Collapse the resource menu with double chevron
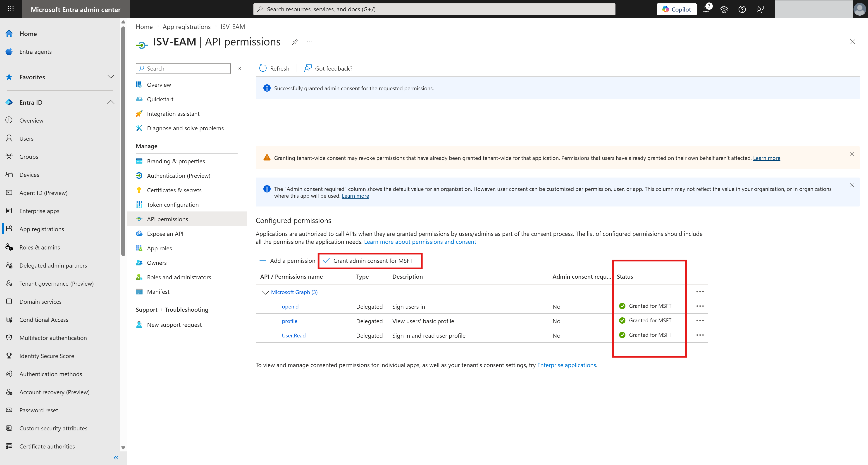868x465 pixels. (239, 68)
